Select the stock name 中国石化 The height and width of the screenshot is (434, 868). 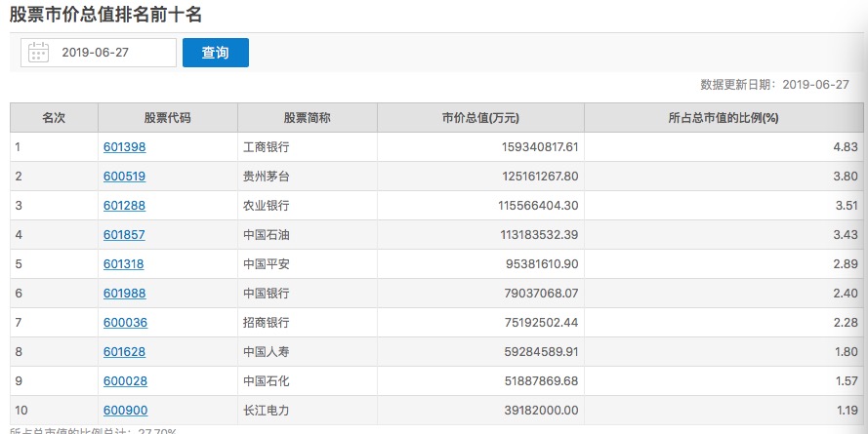(267, 381)
